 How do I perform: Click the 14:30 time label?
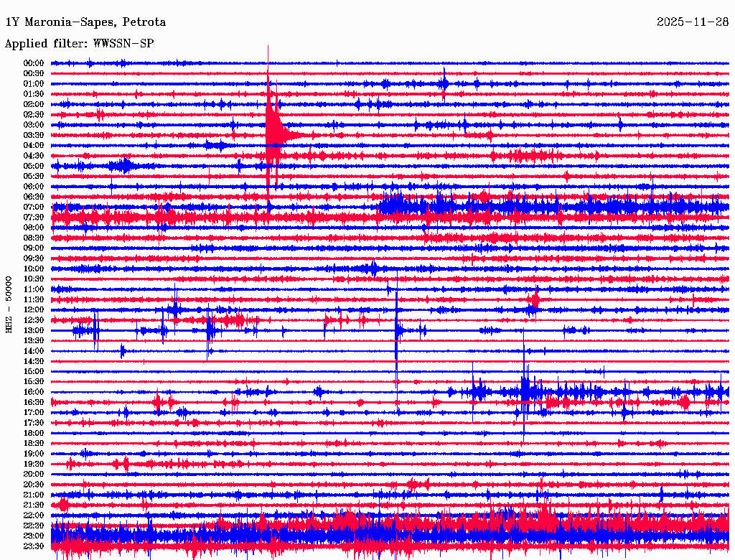(34, 361)
